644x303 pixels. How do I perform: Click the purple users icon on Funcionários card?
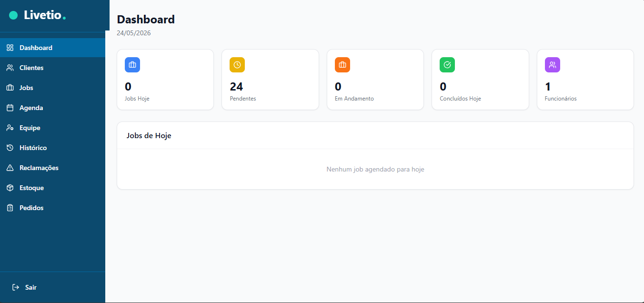tap(553, 65)
